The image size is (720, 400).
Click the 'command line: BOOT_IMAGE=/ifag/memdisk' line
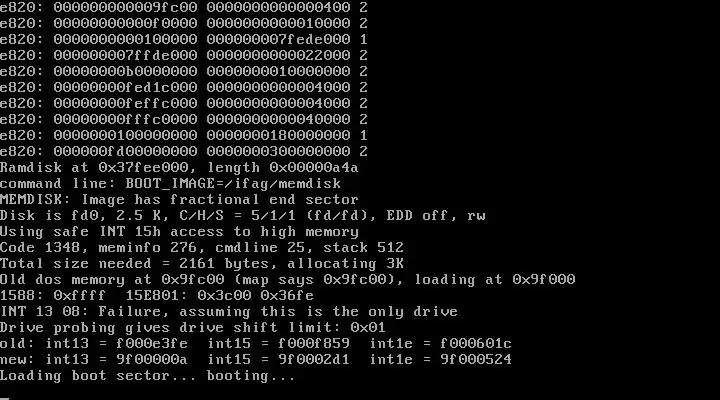click(170, 184)
